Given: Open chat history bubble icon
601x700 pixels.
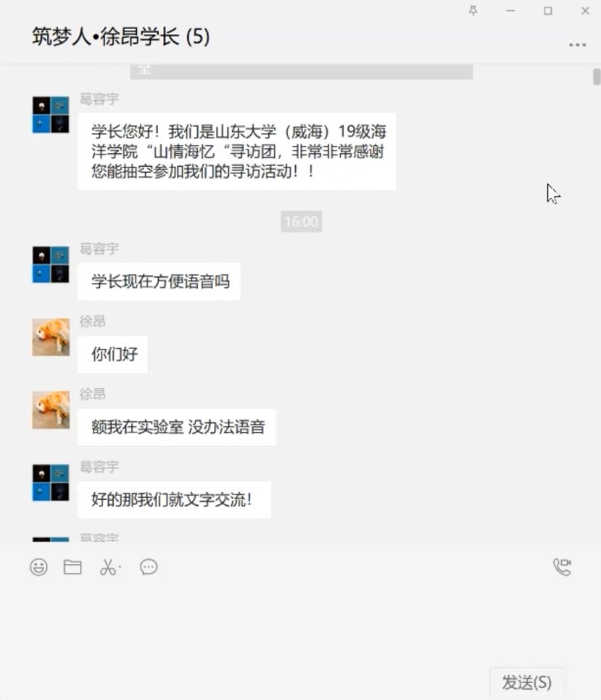Looking at the screenshot, I should 149,567.
